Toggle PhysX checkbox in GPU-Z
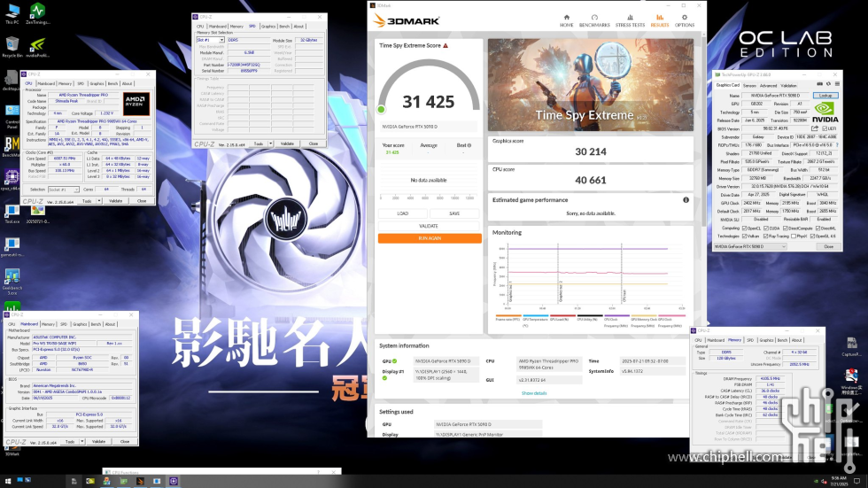Image resolution: width=868 pixels, height=488 pixels. (794, 236)
